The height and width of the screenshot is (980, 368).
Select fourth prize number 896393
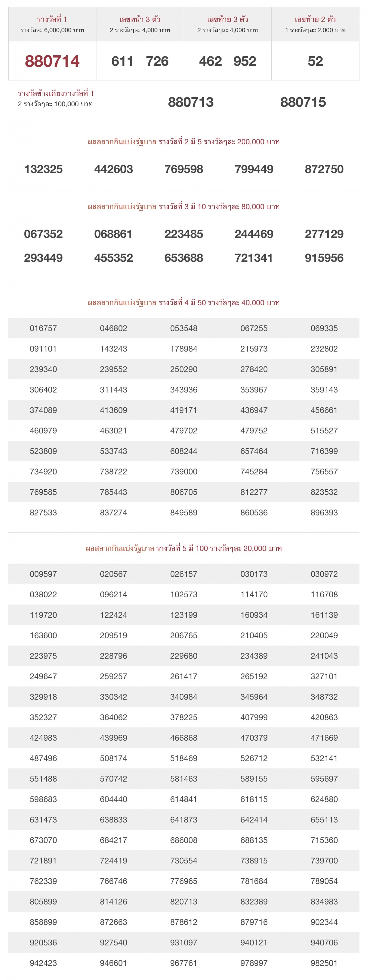click(x=324, y=513)
